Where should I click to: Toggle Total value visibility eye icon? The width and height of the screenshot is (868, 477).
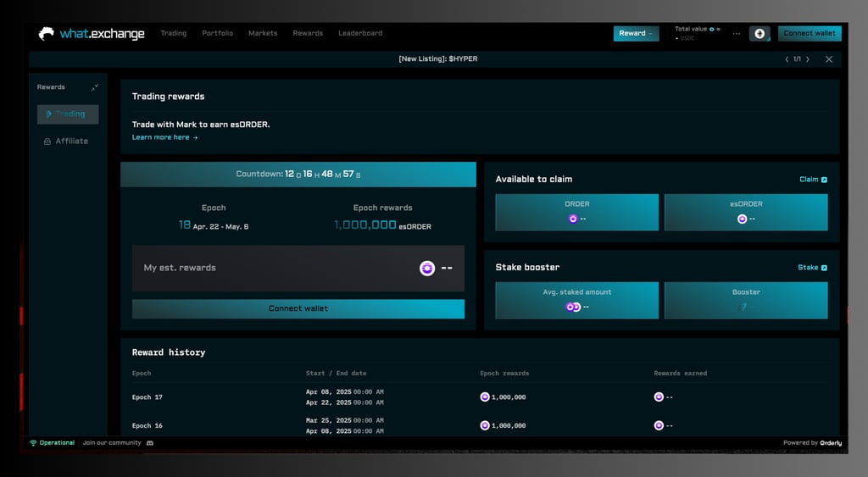(712, 29)
